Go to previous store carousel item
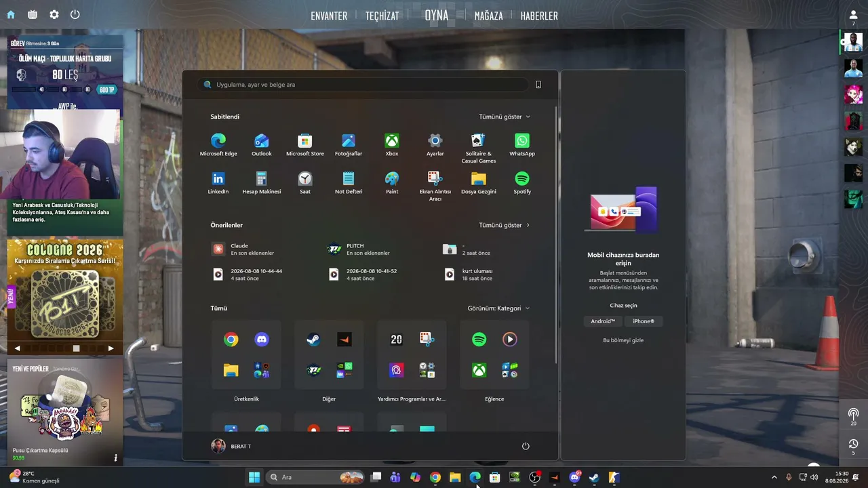Screen dimensions: 868x488 (17, 348)
